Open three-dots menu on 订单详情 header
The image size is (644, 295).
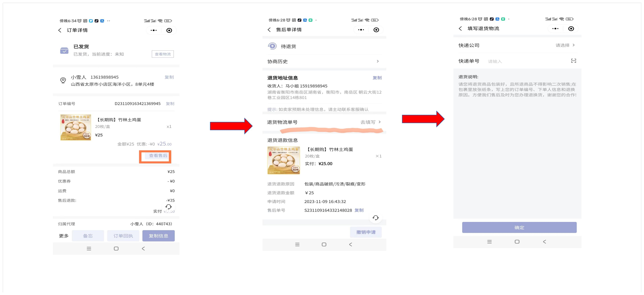[154, 30]
